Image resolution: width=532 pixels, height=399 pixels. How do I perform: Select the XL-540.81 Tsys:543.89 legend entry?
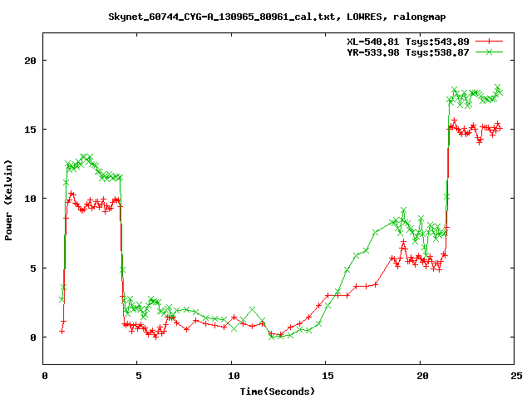tap(408, 42)
